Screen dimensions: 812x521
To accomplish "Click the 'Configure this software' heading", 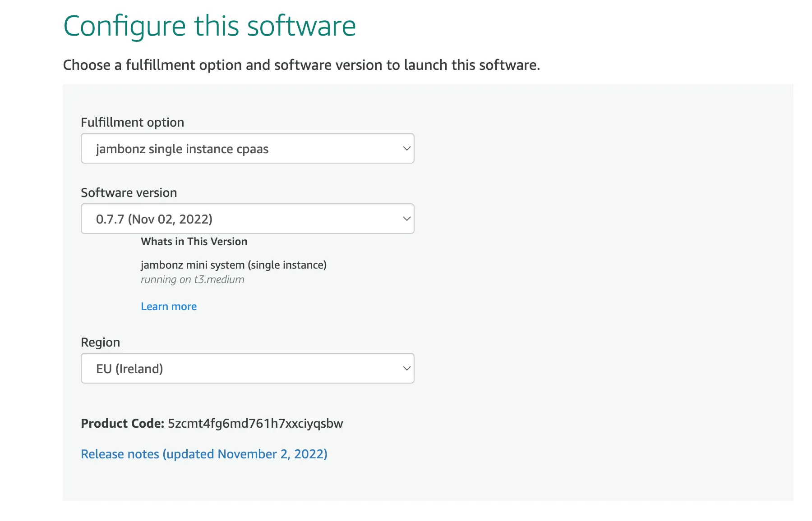I will coord(210,26).
